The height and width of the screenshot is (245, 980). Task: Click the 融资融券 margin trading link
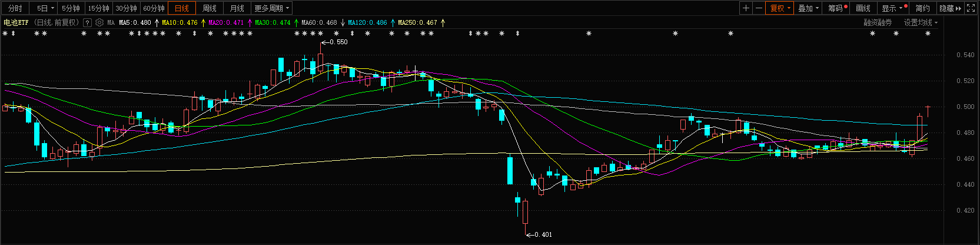878,22
